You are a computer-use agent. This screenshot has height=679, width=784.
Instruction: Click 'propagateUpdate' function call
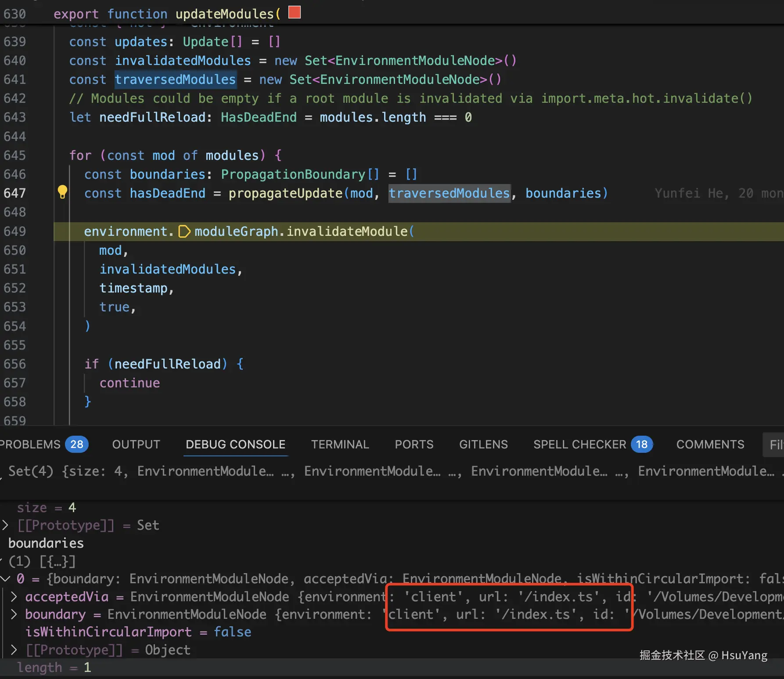(285, 193)
